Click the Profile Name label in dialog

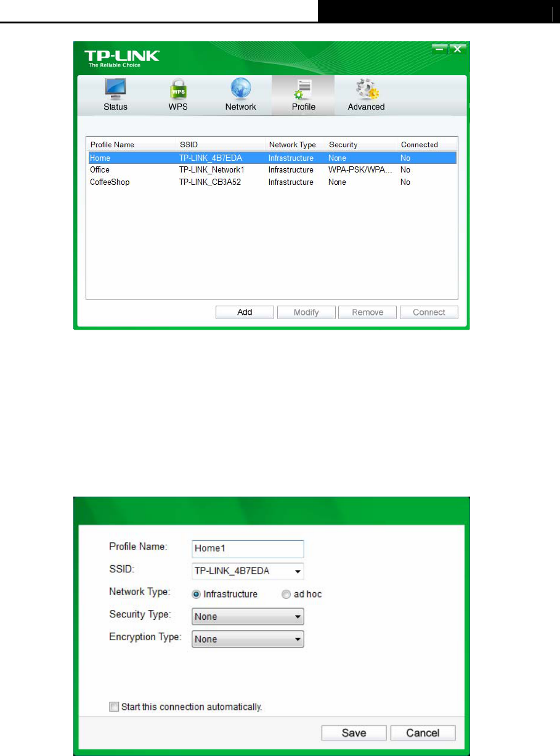click(139, 546)
